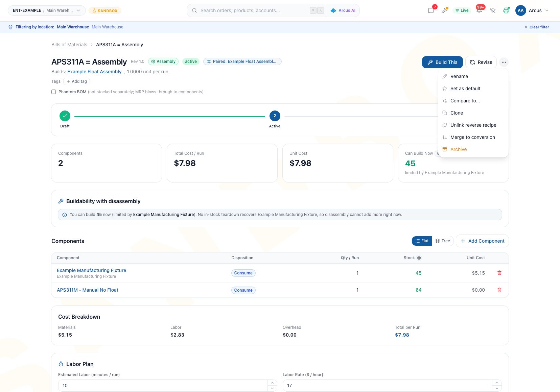
Task: Click the wrench tools icon in header
Action: pos(445,10)
